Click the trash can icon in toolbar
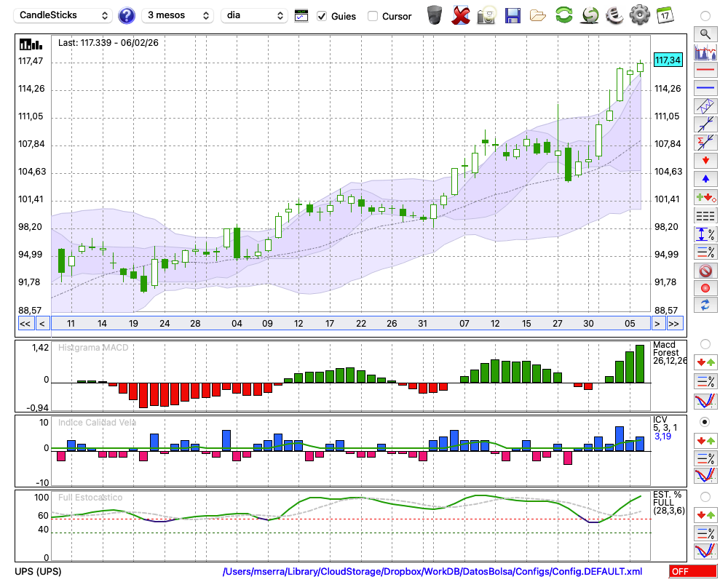The image size is (728, 582). [x=435, y=15]
